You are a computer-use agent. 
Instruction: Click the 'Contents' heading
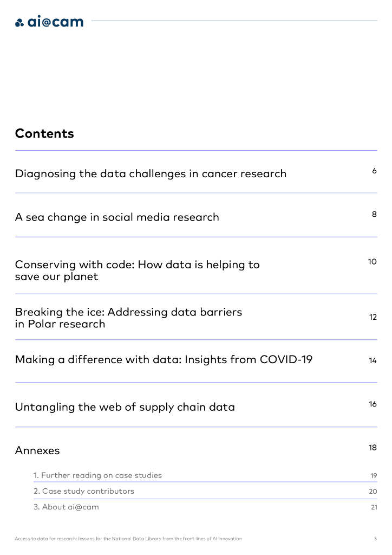coord(44,133)
